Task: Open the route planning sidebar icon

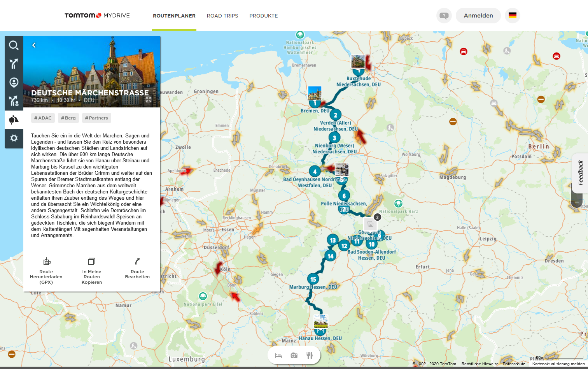Action: (x=14, y=64)
